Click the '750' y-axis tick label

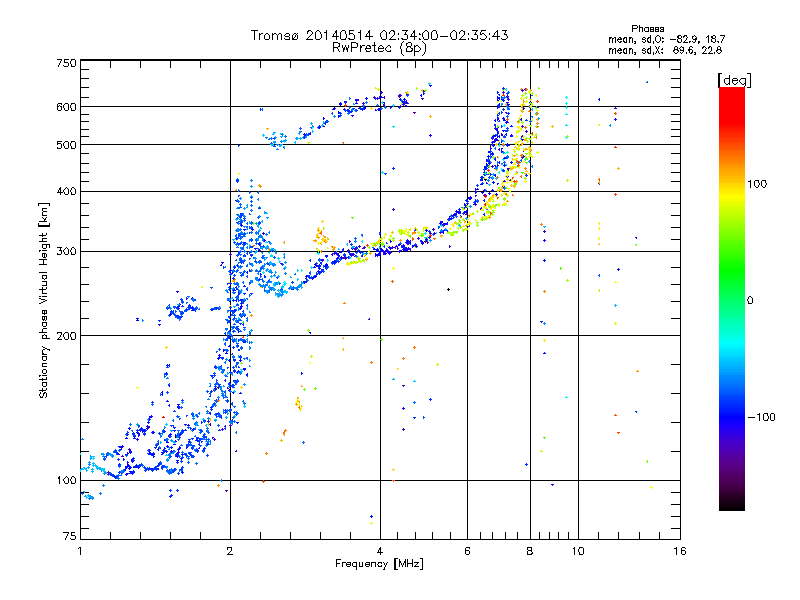click(67, 63)
